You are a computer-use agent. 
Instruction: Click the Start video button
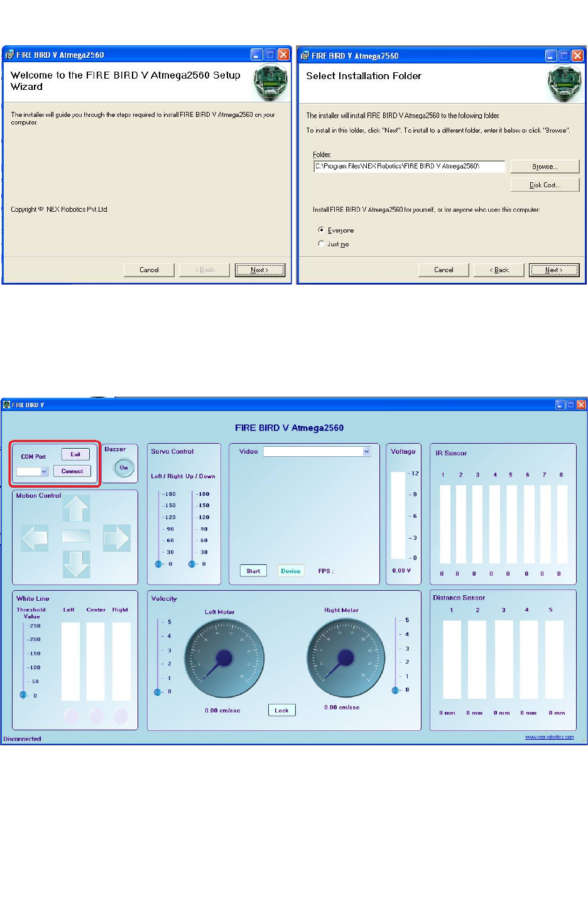click(253, 571)
